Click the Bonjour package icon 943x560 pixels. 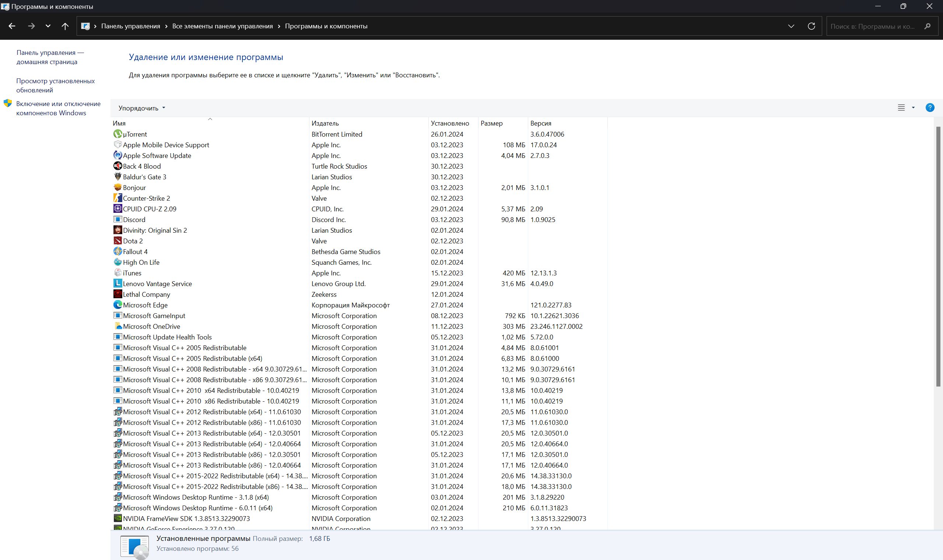click(x=118, y=187)
